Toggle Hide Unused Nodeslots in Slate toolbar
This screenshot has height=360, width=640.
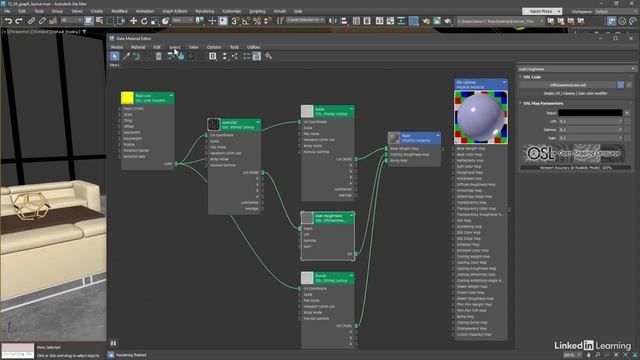click(x=181, y=56)
